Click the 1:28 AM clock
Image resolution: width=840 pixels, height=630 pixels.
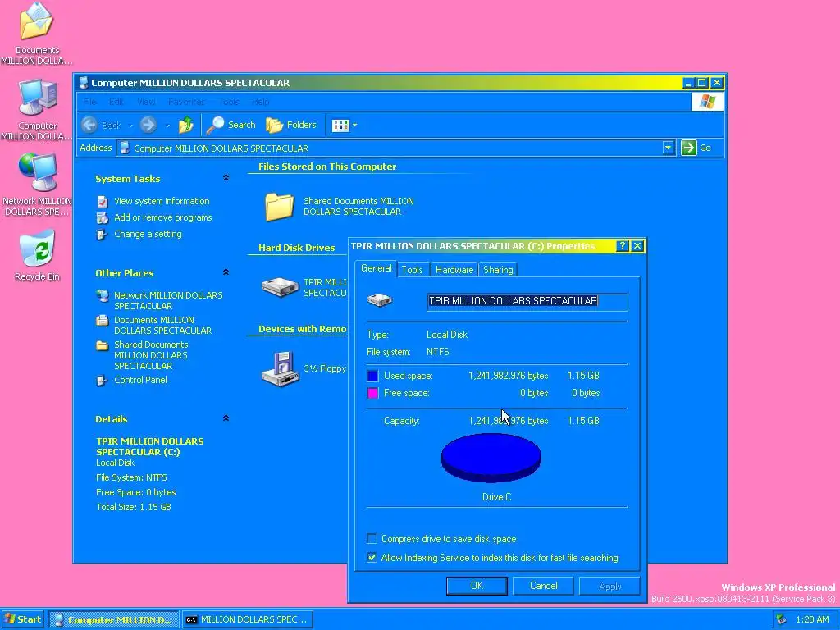pyautogui.click(x=812, y=619)
